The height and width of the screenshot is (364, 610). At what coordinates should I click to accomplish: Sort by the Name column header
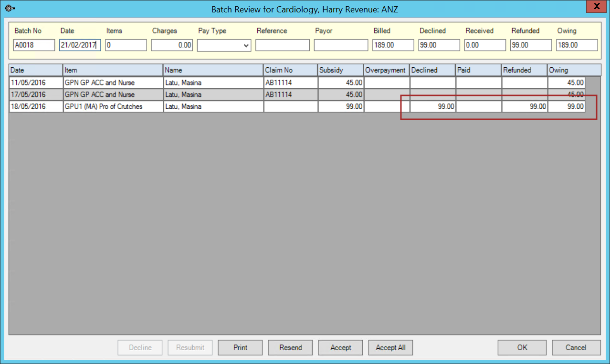point(213,70)
